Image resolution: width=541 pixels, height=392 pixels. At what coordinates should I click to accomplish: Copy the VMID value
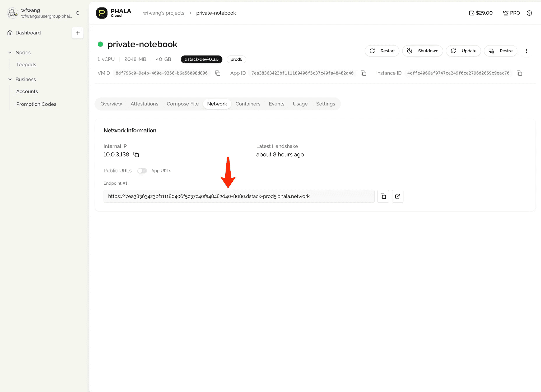[218, 73]
